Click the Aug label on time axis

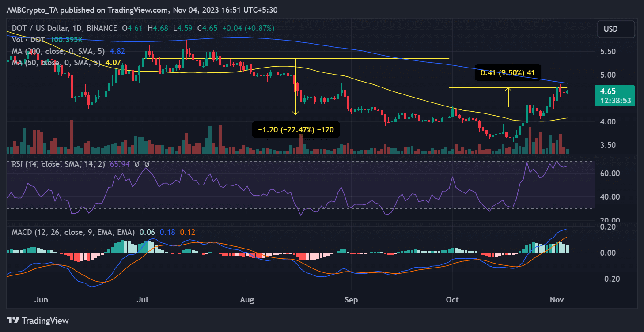pyautogui.click(x=247, y=300)
